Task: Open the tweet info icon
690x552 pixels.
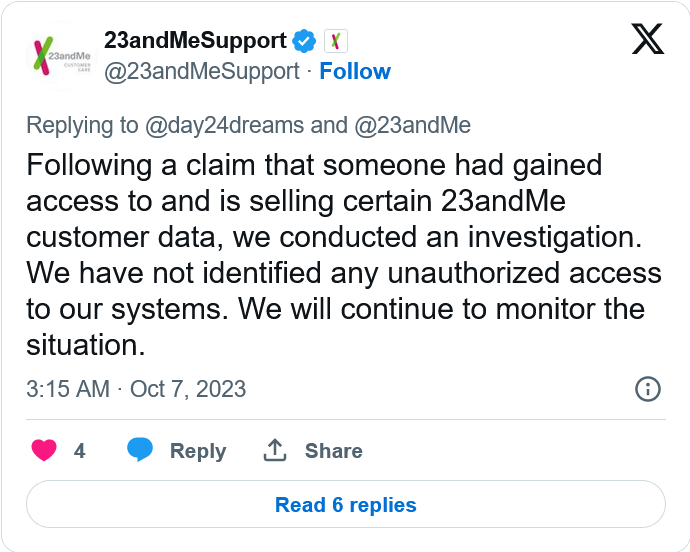Action: point(648,388)
